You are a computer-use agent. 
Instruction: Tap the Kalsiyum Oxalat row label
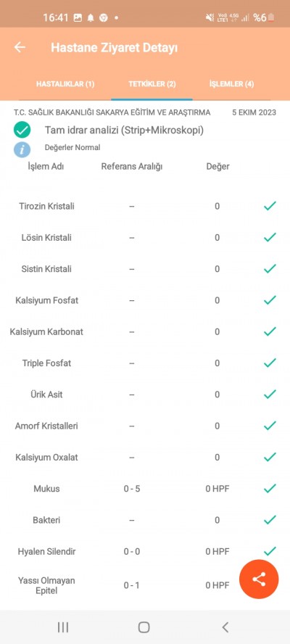[x=47, y=457]
